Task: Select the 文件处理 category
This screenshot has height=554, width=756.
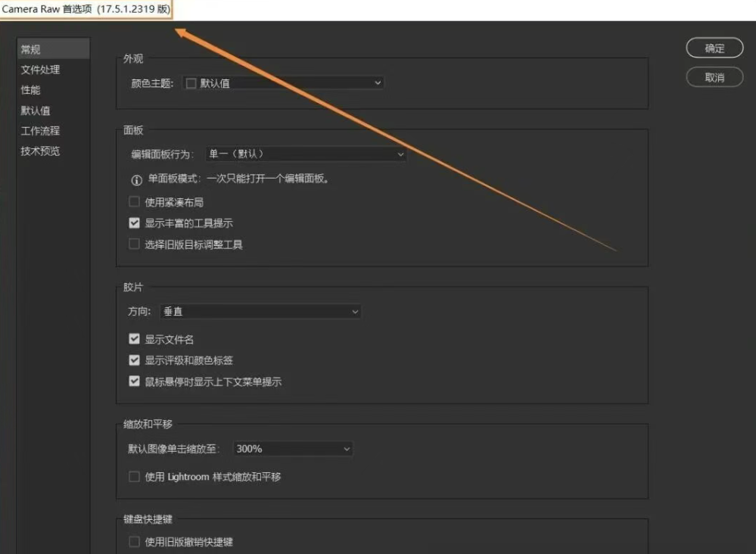Action: click(x=41, y=70)
